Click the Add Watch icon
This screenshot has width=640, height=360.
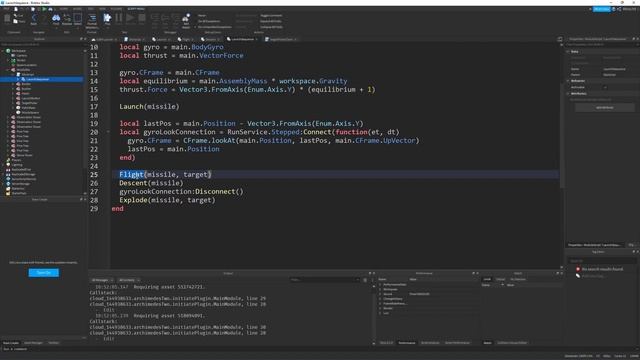pos(186,18)
